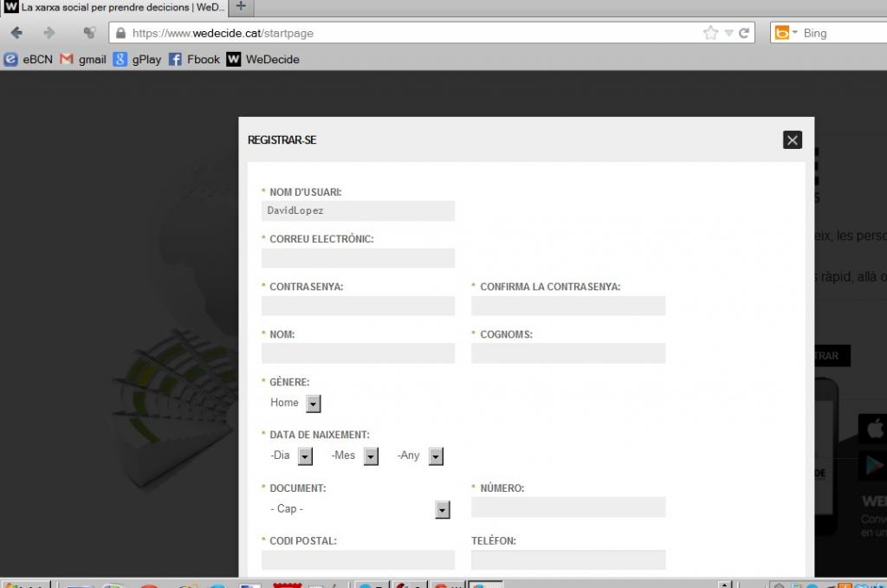Viewport: 887px width, 588px height.
Task: Click the browser forward arrow
Action: click(x=49, y=33)
